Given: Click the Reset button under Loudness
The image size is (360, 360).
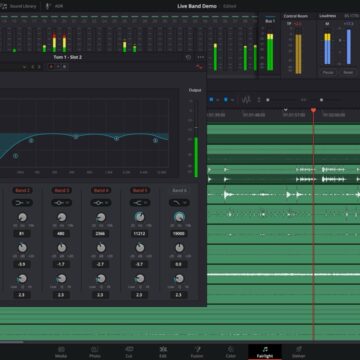Looking at the screenshot, I should (348, 72).
